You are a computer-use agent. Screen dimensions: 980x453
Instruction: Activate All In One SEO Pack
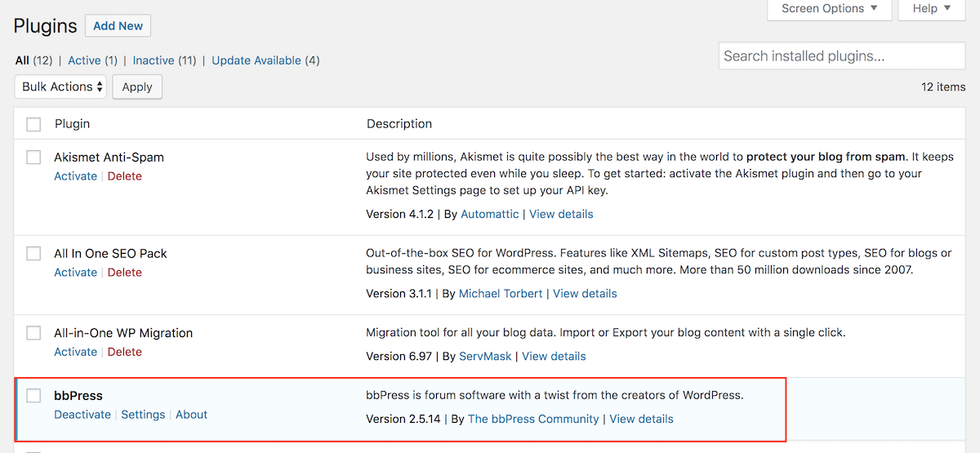coord(75,273)
